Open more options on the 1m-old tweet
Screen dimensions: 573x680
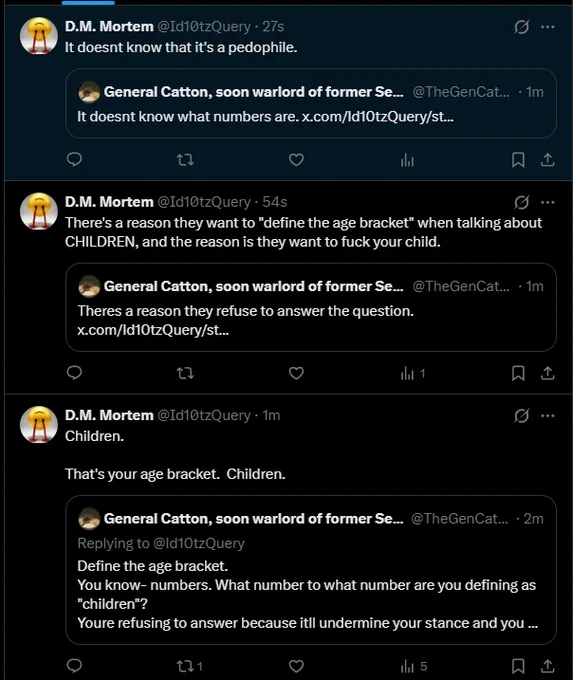click(x=548, y=415)
